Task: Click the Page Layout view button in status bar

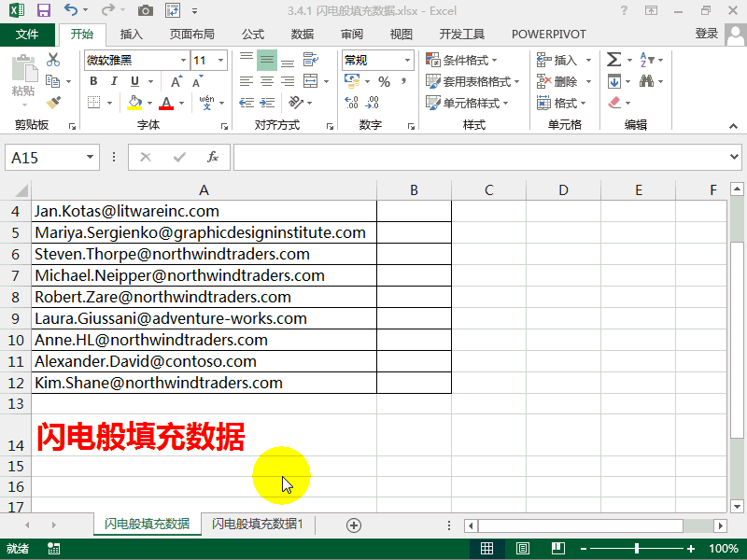Action: pos(523,549)
